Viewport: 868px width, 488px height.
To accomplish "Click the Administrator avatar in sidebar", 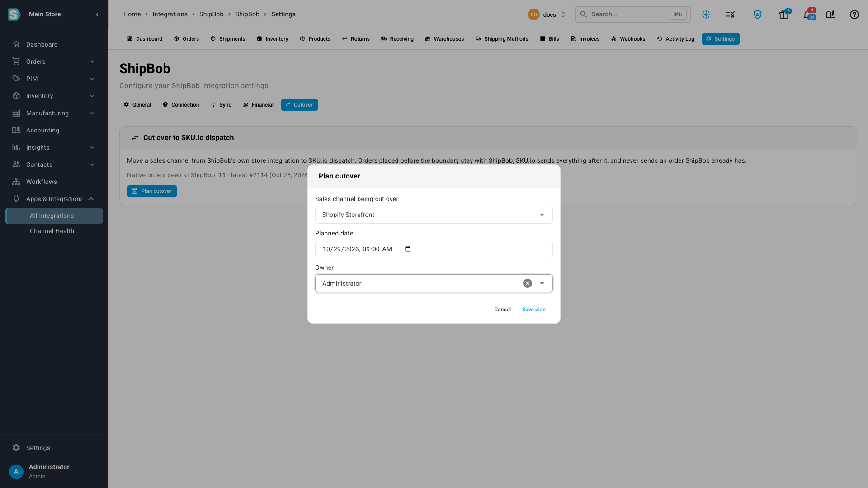I will 16,471.
